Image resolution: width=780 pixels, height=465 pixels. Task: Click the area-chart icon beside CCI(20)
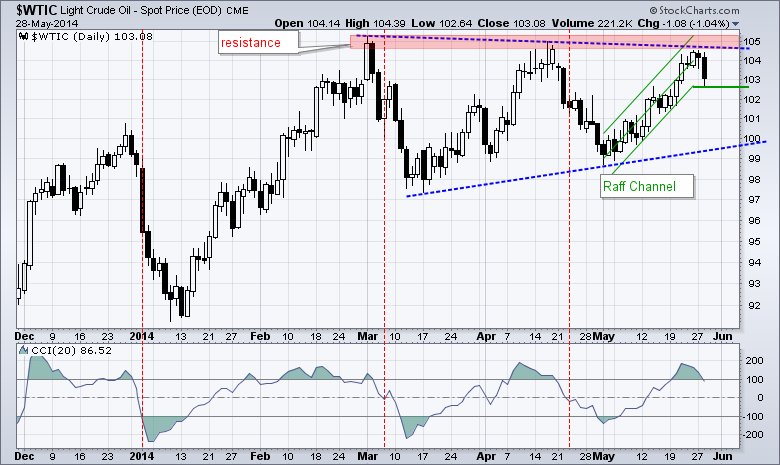24,351
